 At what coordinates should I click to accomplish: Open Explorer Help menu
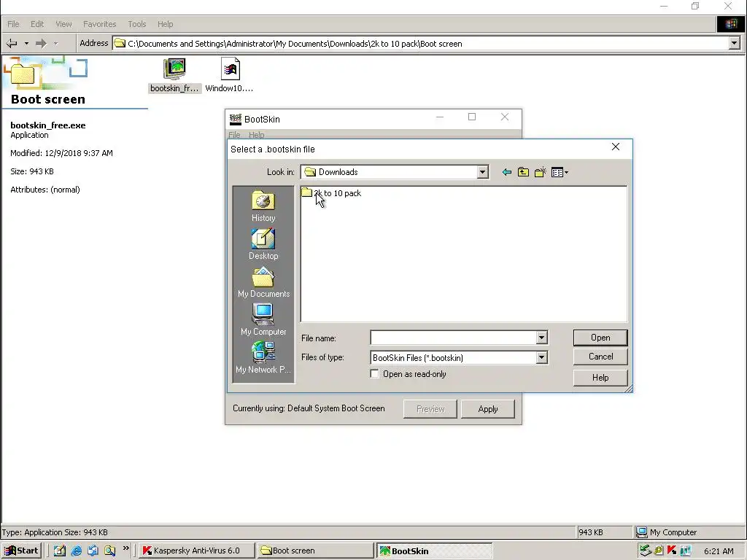click(166, 24)
